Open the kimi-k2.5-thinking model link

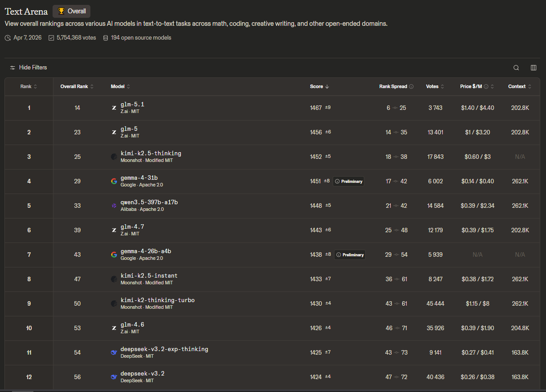coord(151,154)
